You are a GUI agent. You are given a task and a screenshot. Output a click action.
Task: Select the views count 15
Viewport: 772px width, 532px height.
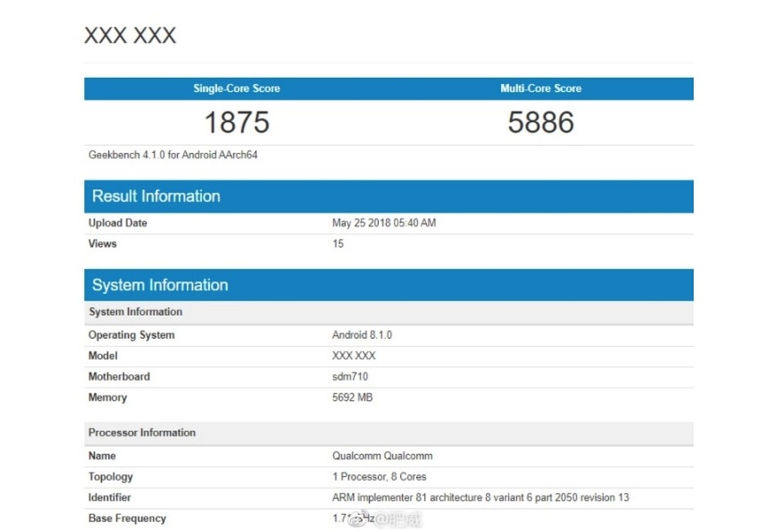[338, 243]
